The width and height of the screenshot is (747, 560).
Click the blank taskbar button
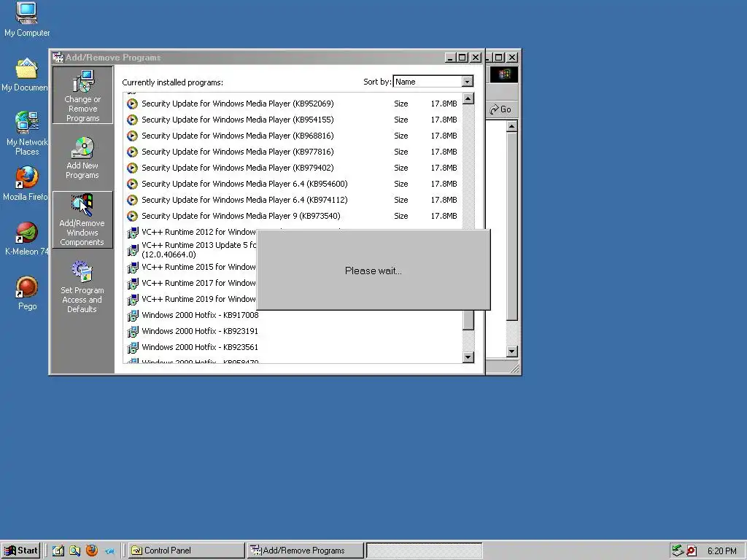425,551
